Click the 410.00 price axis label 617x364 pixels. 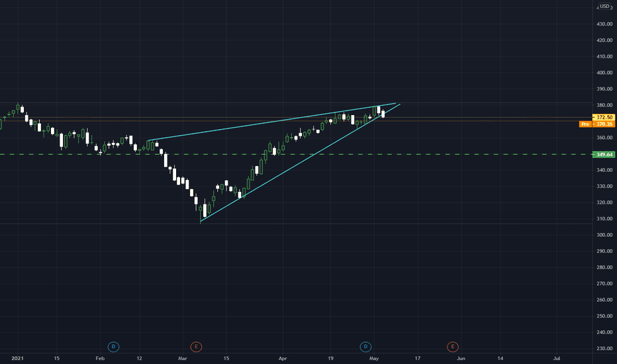604,56
